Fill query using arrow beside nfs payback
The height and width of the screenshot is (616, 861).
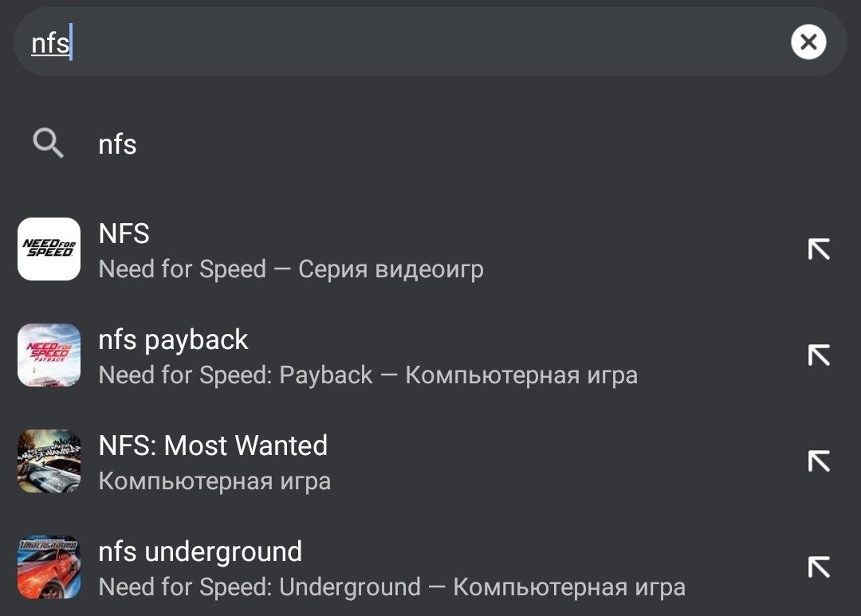pyautogui.click(x=819, y=355)
